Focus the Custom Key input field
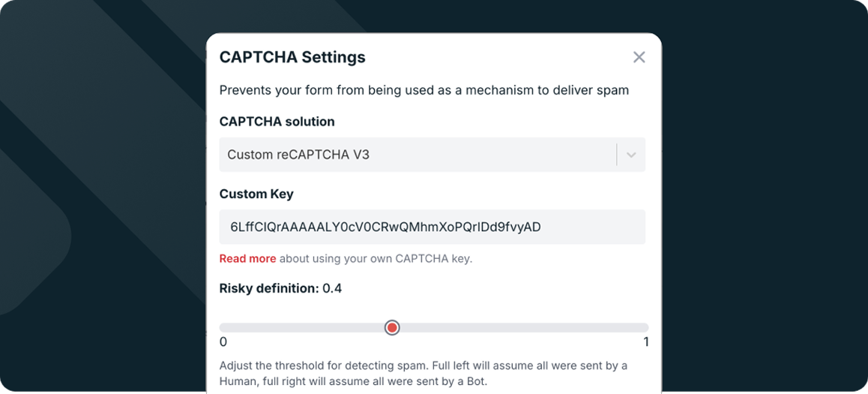The width and height of the screenshot is (868, 394). click(x=432, y=227)
